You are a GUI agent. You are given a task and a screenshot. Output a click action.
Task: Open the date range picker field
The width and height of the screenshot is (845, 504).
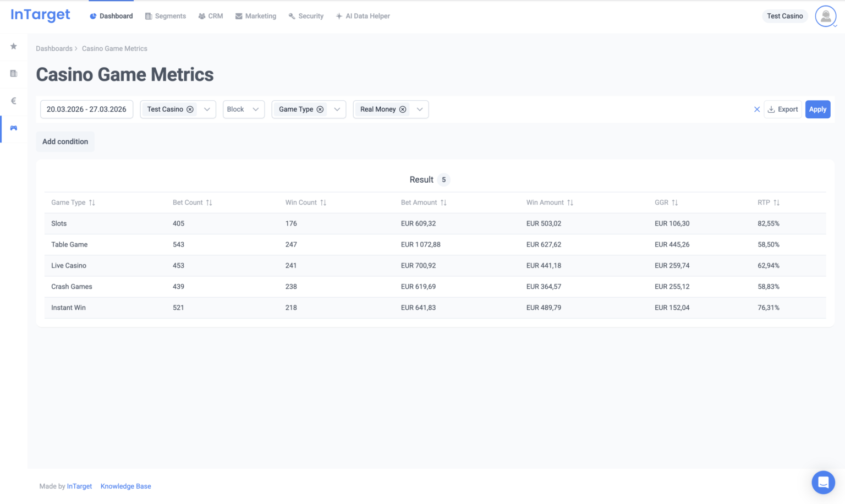[86, 109]
